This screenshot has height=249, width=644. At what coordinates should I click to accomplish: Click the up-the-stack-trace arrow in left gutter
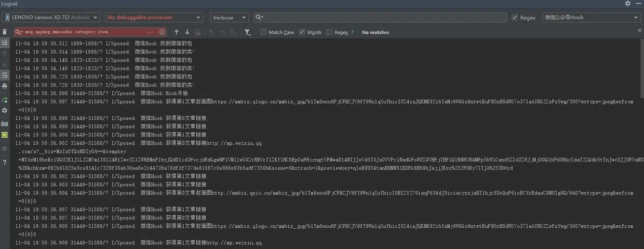5,53
